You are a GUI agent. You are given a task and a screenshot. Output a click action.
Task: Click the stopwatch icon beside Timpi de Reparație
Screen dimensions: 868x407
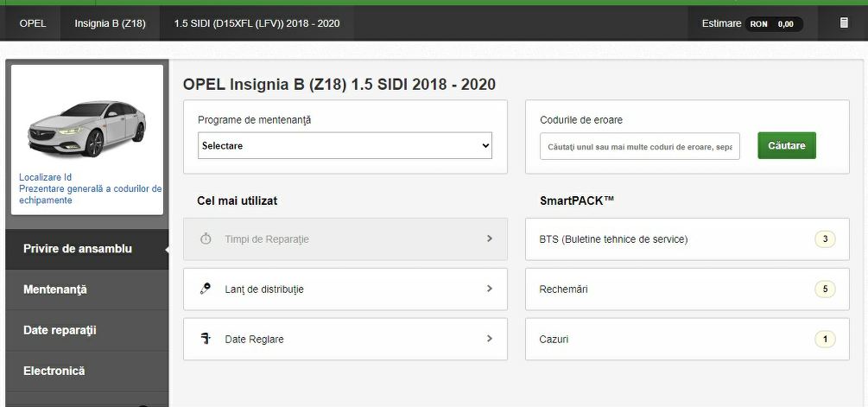coord(206,238)
